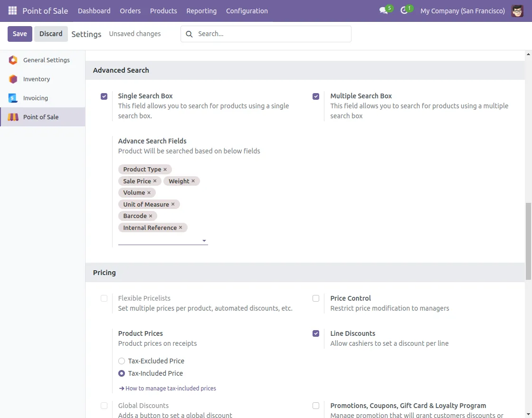
Task: Open the Orders menu
Action: [x=130, y=10]
